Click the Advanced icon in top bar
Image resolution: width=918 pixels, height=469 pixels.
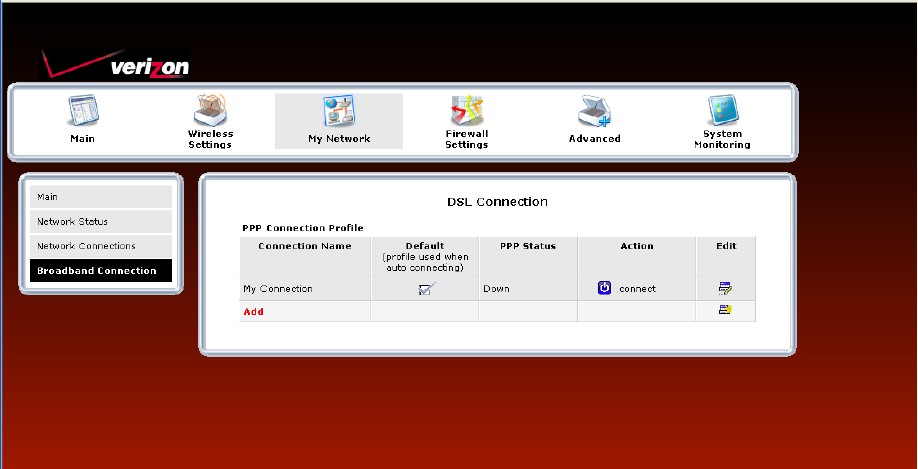tap(594, 110)
